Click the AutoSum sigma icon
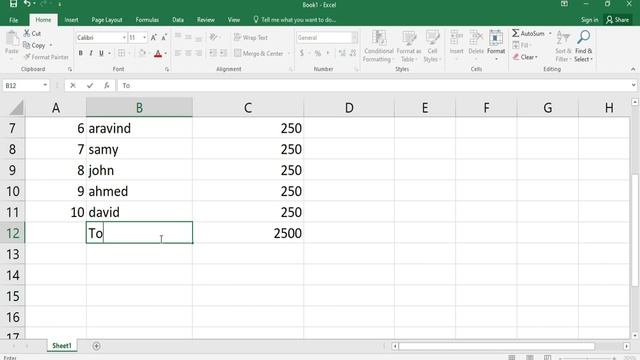This screenshot has width=640, height=360. (516, 33)
